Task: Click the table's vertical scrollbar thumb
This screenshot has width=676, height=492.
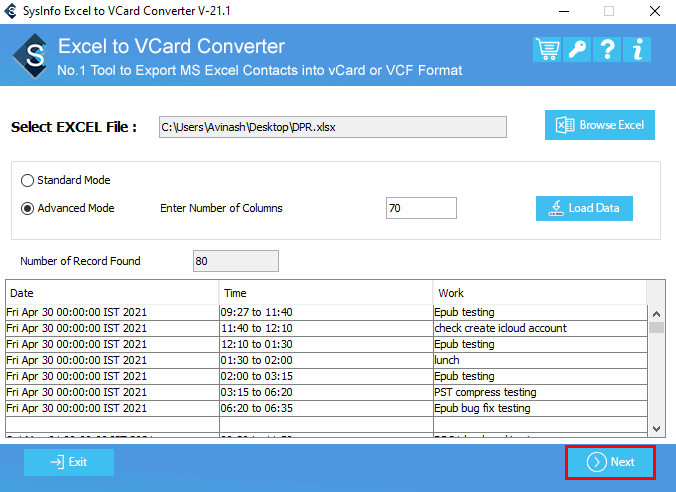Action: (657, 328)
